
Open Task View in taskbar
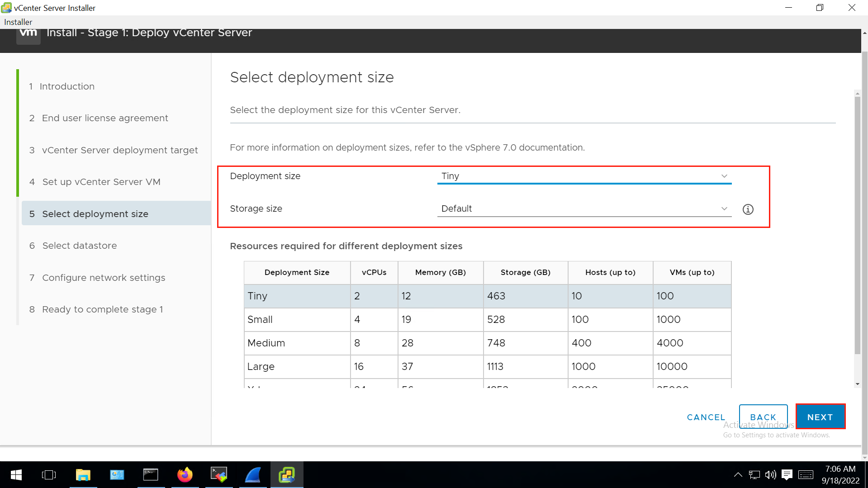[49, 475]
